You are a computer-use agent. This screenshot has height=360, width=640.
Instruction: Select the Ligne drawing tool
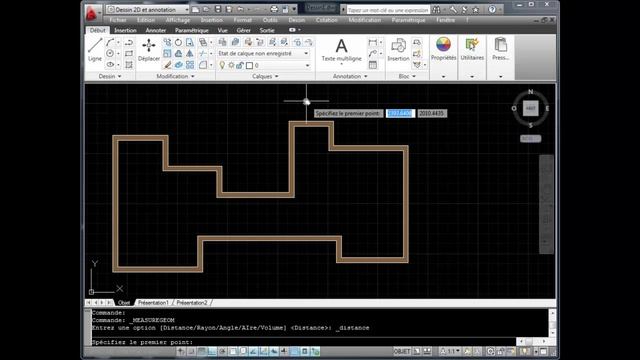coord(95,50)
